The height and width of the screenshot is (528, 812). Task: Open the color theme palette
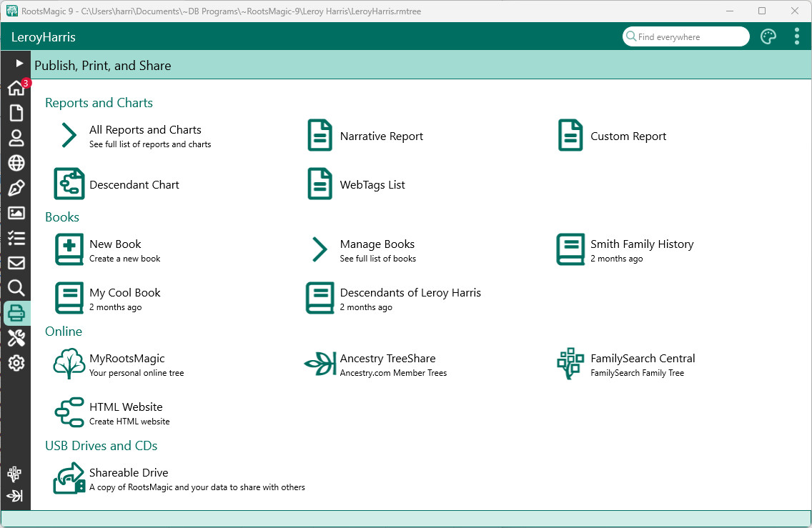click(768, 36)
